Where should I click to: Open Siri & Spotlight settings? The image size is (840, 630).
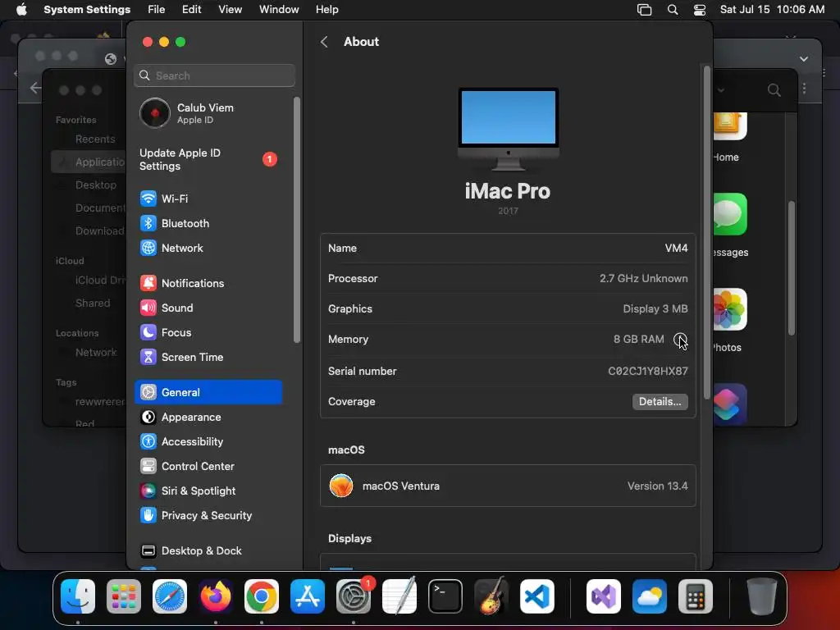point(208,491)
